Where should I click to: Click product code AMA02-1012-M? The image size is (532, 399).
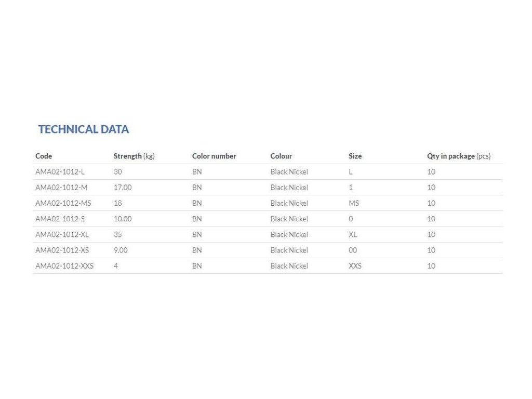coord(61,188)
